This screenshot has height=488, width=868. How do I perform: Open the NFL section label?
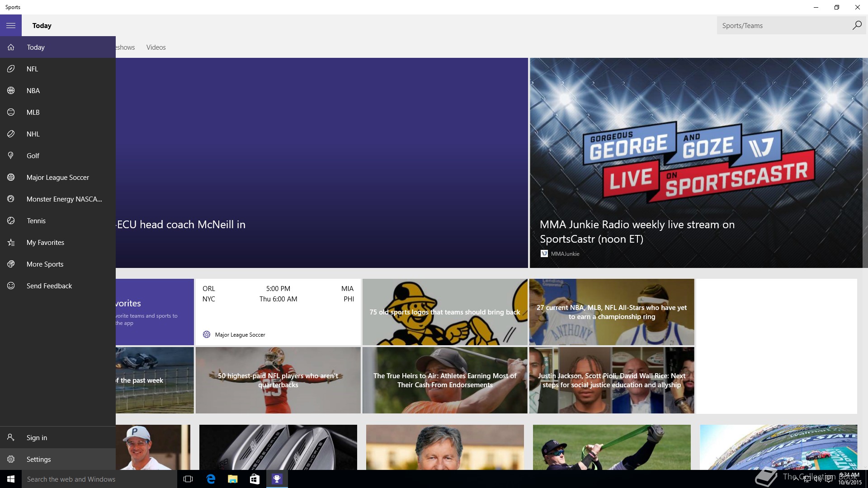[x=32, y=69]
